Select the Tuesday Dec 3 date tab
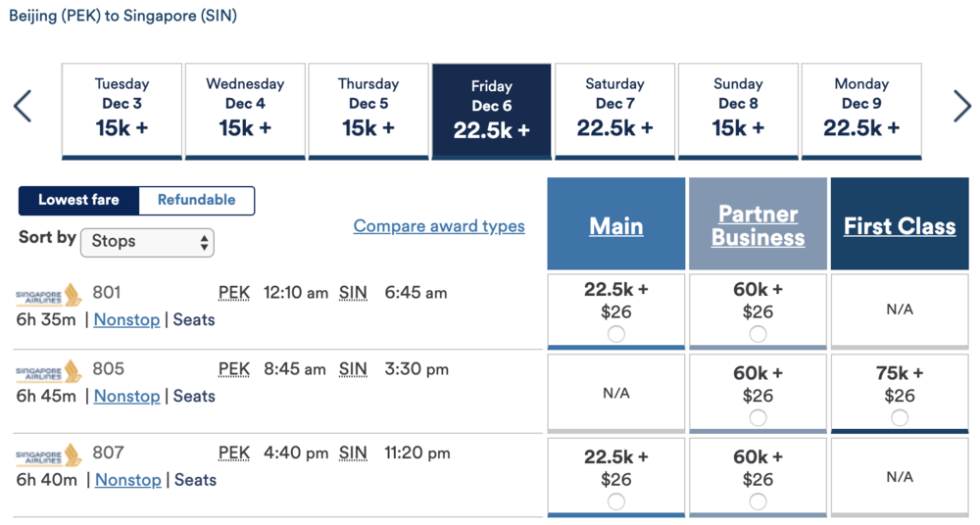The width and height of the screenshot is (980, 525). click(122, 108)
